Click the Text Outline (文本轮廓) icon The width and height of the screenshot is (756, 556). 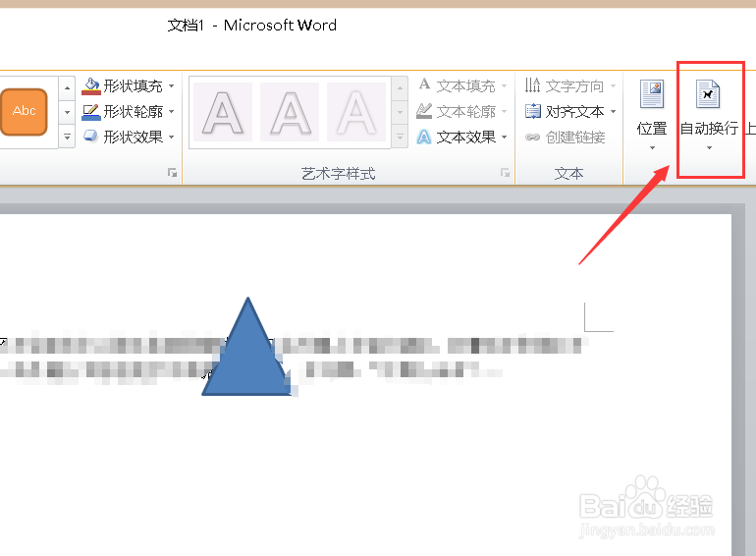424,111
